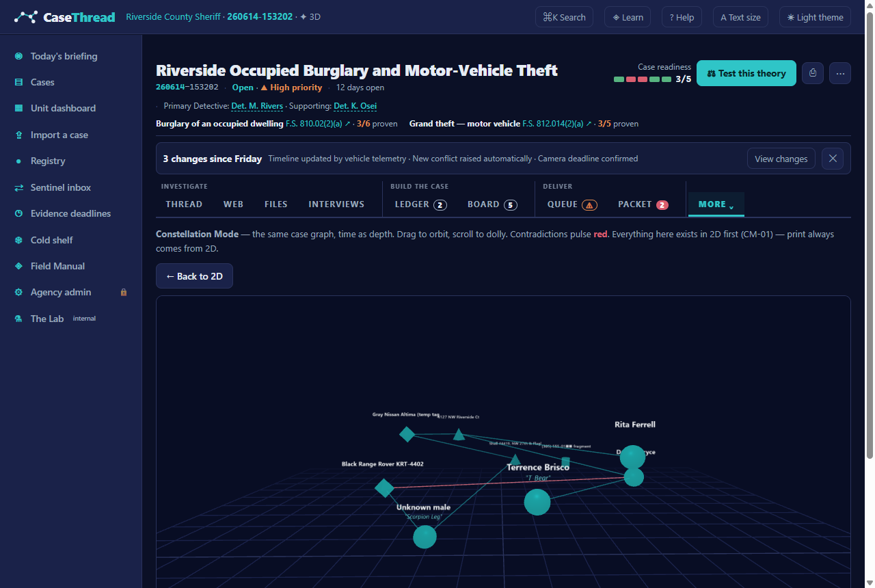The height and width of the screenshot is (588, 875).
Task: Open the Det. M. Rivers link
Action: (x=257, y=106)
